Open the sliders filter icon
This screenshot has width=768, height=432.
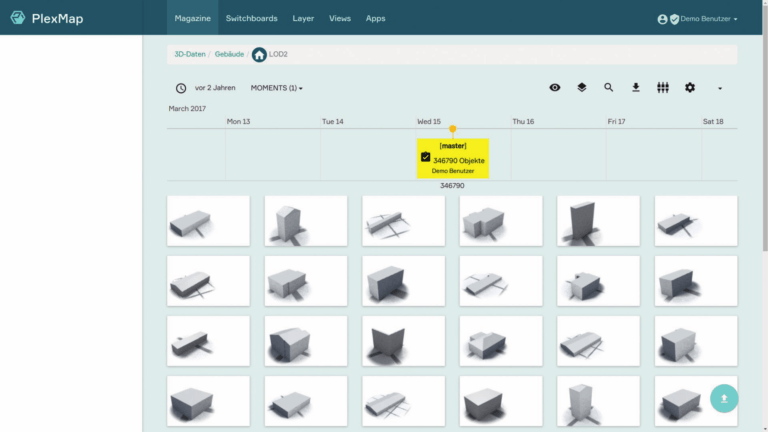point(663,88)
